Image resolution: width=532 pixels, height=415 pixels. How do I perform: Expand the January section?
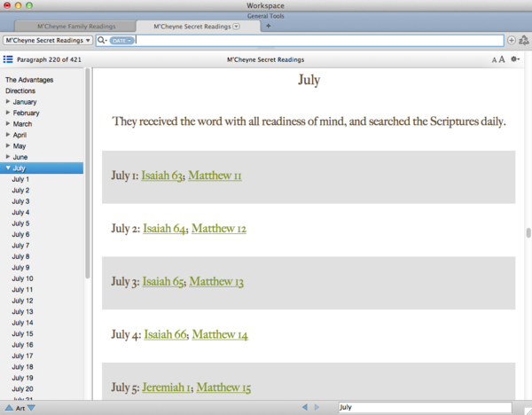[x=8, y=102]
